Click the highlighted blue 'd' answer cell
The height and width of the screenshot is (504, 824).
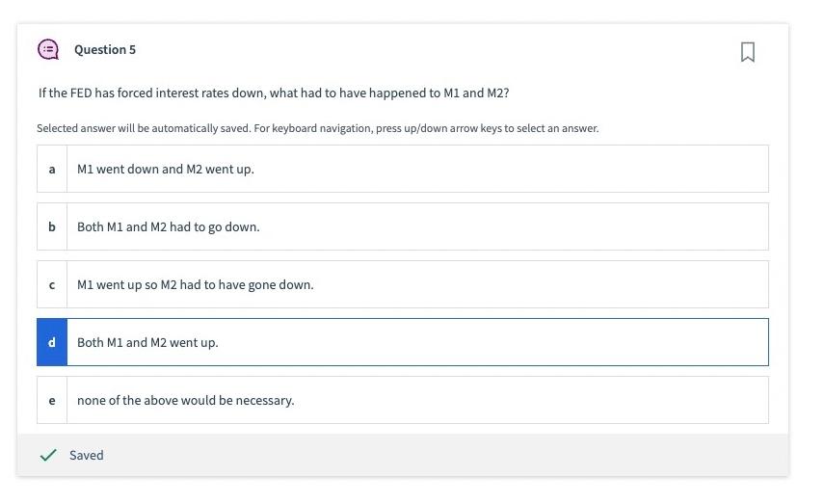coord(52,342)
